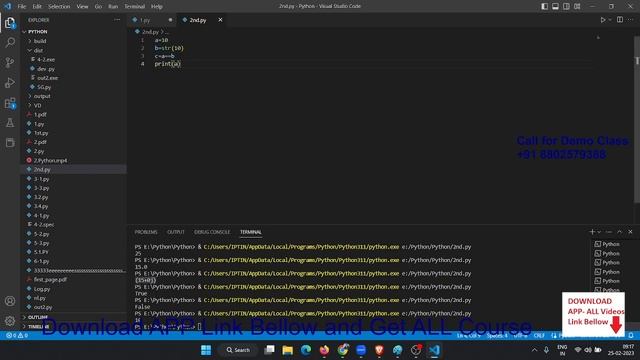Open the Source Control view
Viewport: 640px width, 360px height.
tap(10, 62)
